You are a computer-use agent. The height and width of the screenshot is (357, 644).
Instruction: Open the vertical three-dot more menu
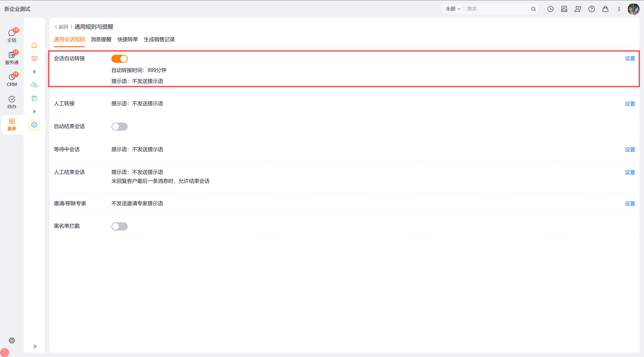point(619,9)
